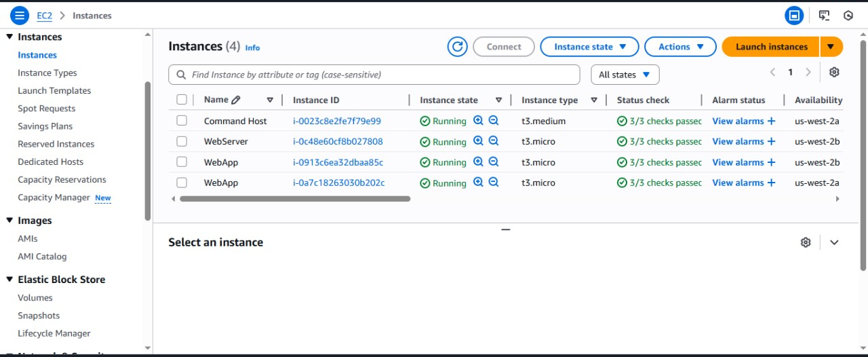Click the refresh instances icon
Screen dimensions: 868x357
[x=458, y=47]
